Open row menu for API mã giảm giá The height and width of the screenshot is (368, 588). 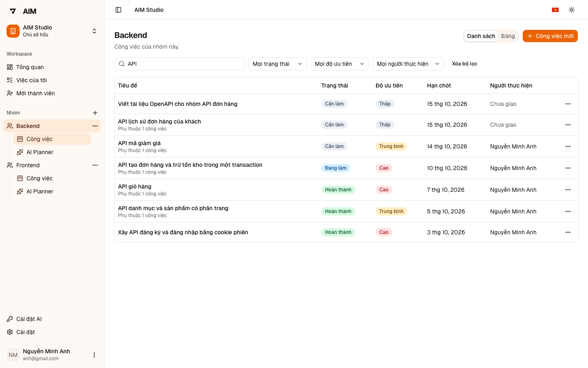point(568,146)
